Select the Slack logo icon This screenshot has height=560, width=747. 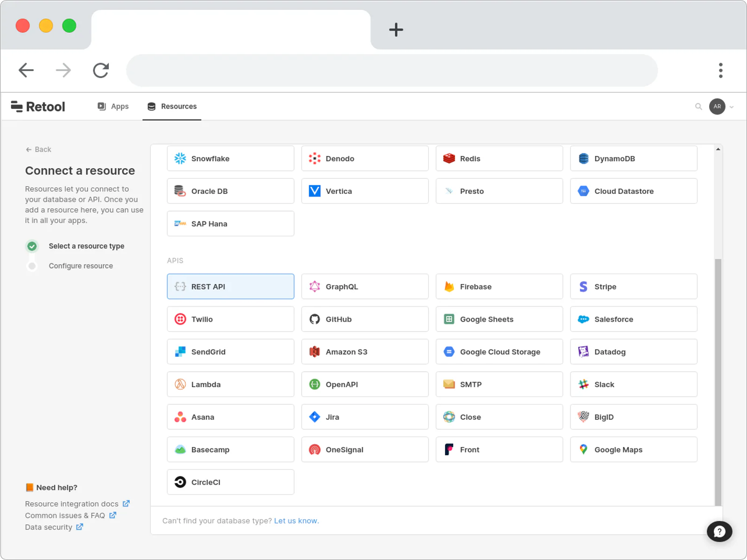(584, 384)
